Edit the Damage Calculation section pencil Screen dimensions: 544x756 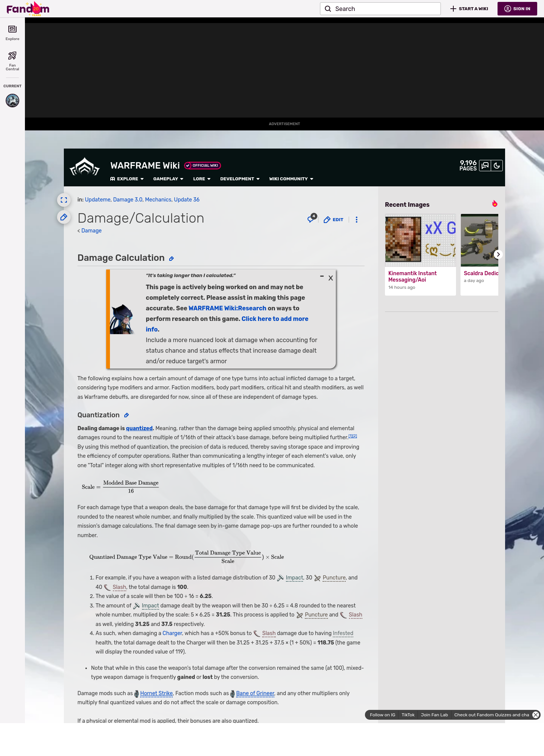click(172, 259)
